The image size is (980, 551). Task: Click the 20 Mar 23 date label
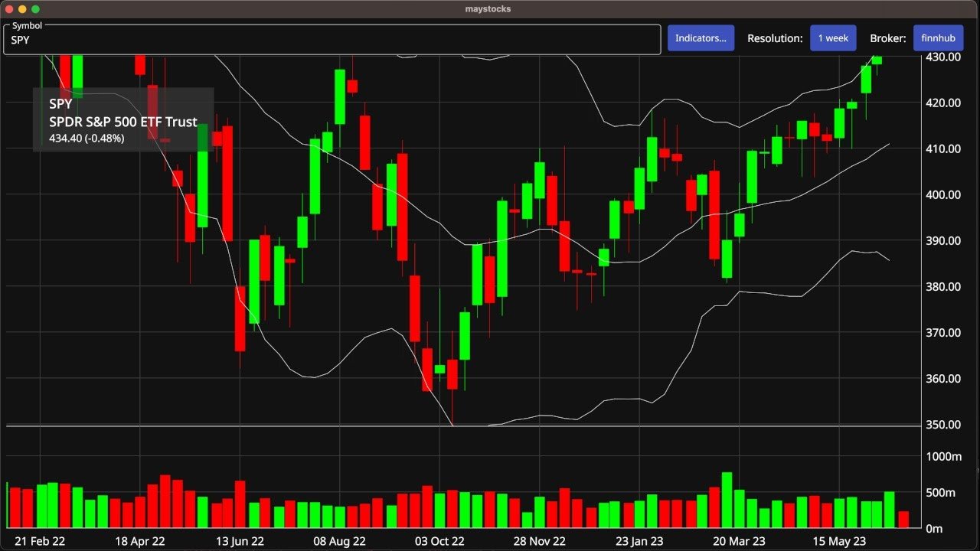click(740, 541)
